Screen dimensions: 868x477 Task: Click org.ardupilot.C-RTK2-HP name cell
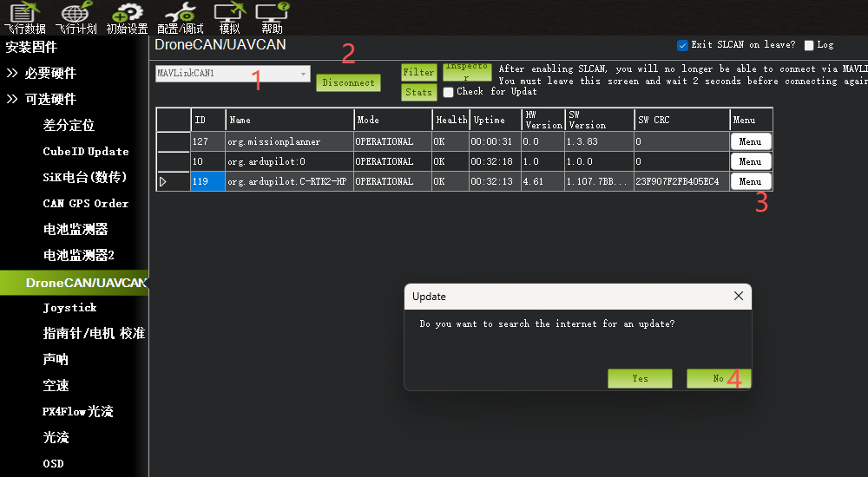coord(290,181)
